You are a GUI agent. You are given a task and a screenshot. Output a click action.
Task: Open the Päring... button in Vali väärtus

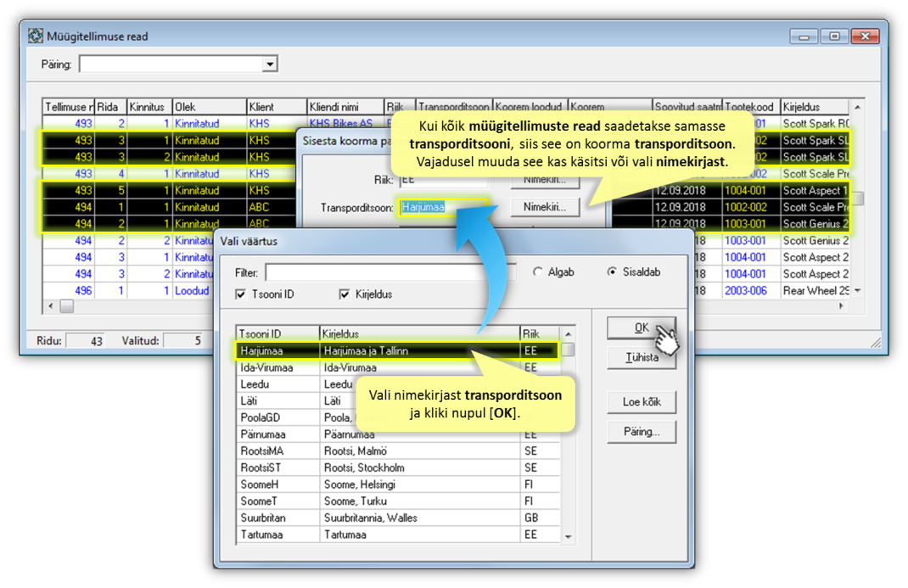point(642,432)
